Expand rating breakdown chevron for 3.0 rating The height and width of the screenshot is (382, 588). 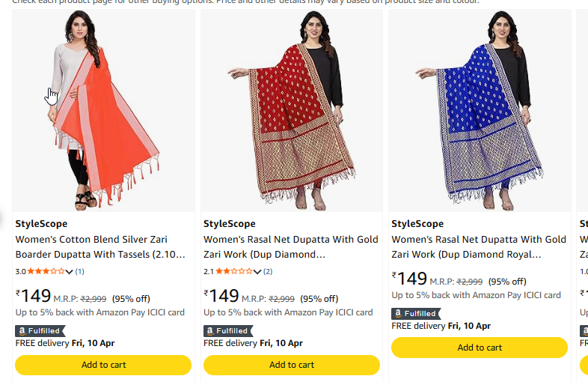click(x=70, y=272)
